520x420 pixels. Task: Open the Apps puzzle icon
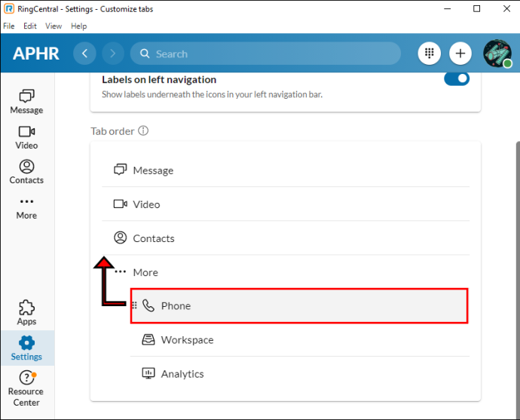coord(26,312)
